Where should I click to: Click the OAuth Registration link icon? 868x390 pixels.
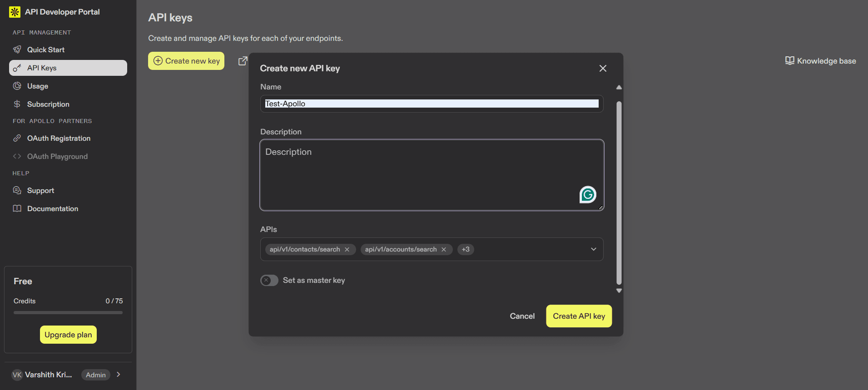coord(17,138)
